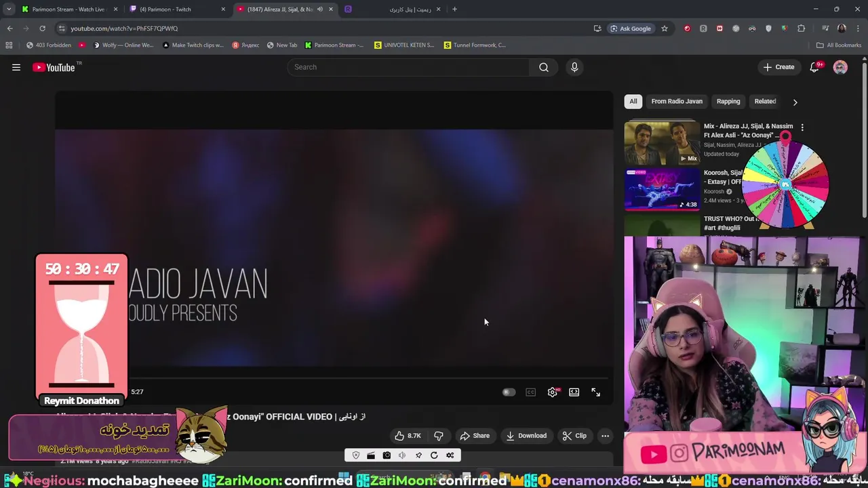Close the Parimoon - Twitch tab
868x488 pixels.
click(x=224, y=9)
